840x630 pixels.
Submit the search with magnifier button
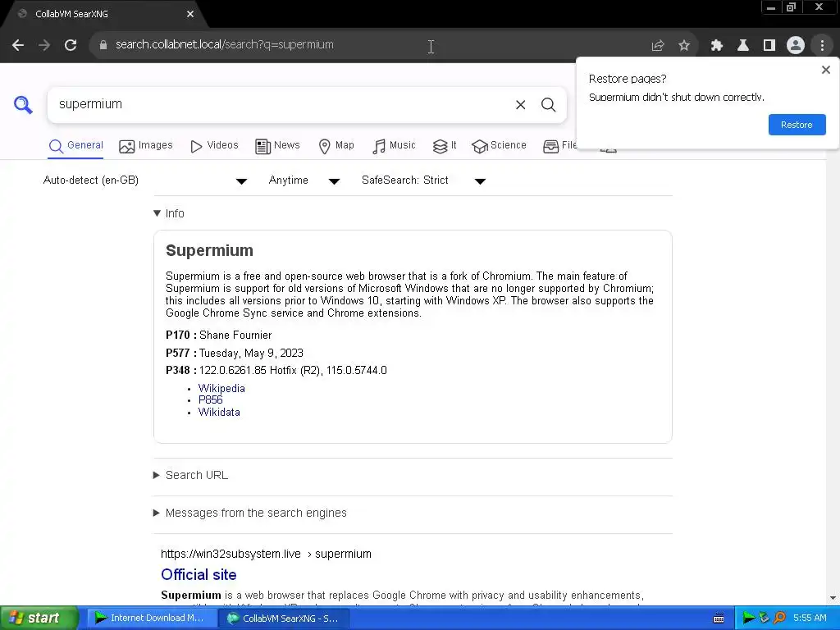(548, 105)
